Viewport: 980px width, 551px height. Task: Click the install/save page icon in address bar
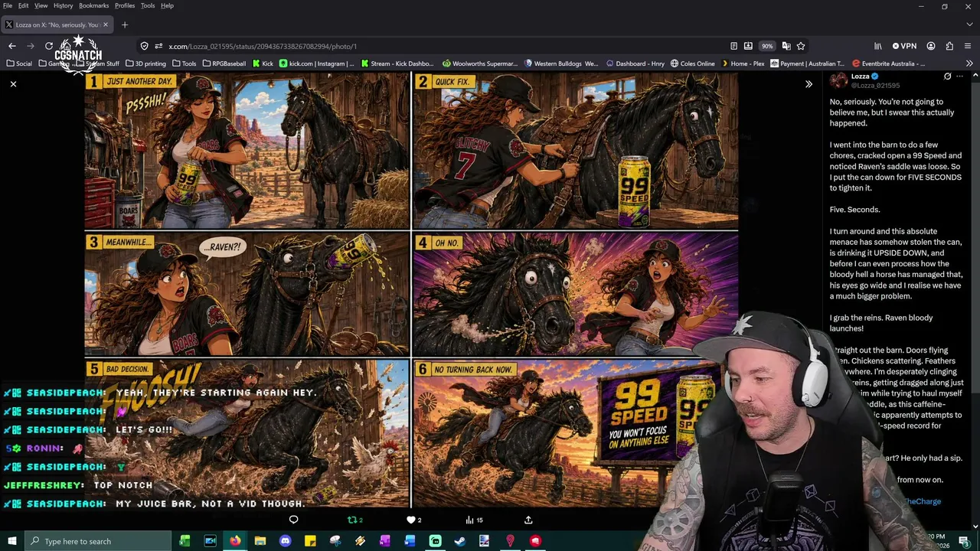pyautogui.click(x=748, y=46)
